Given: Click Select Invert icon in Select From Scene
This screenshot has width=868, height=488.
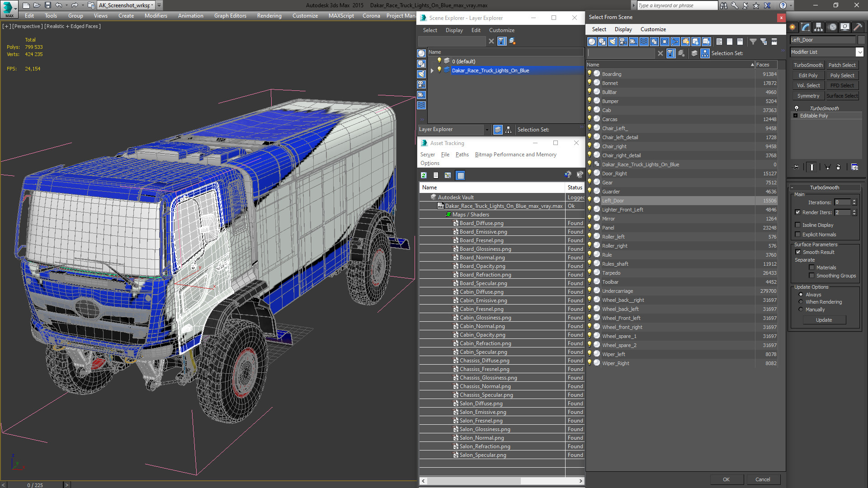Looking at the screenshot, I should (x=740, y=42).
